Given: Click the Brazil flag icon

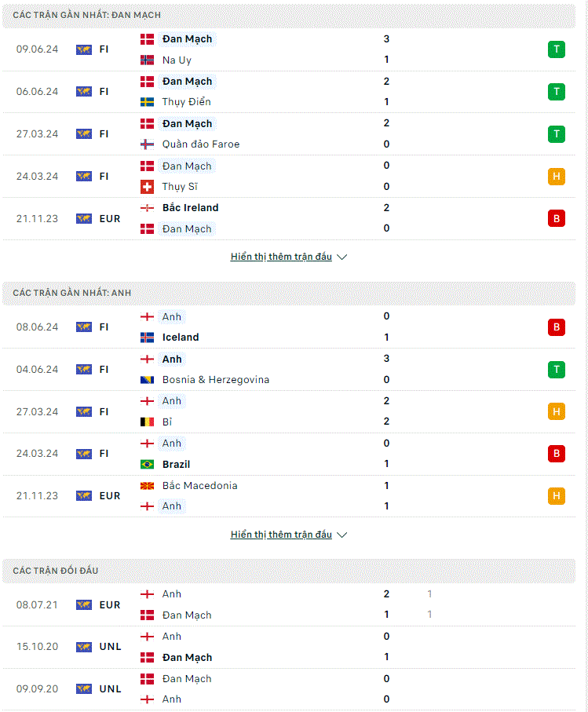Looking at the screenshot, I should [x=147, y=464].
